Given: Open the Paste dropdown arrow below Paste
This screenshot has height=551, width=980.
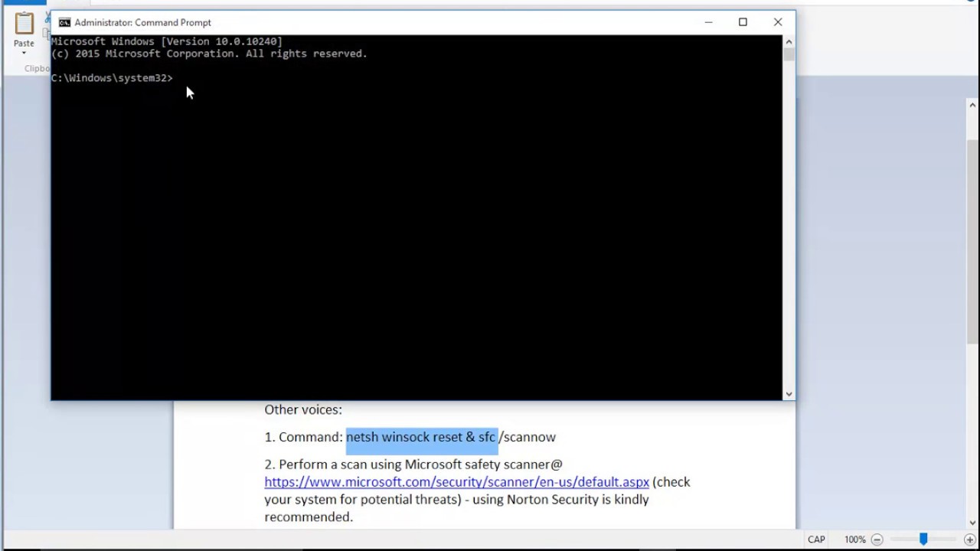Looking at the screenshot, I should 24,53.
